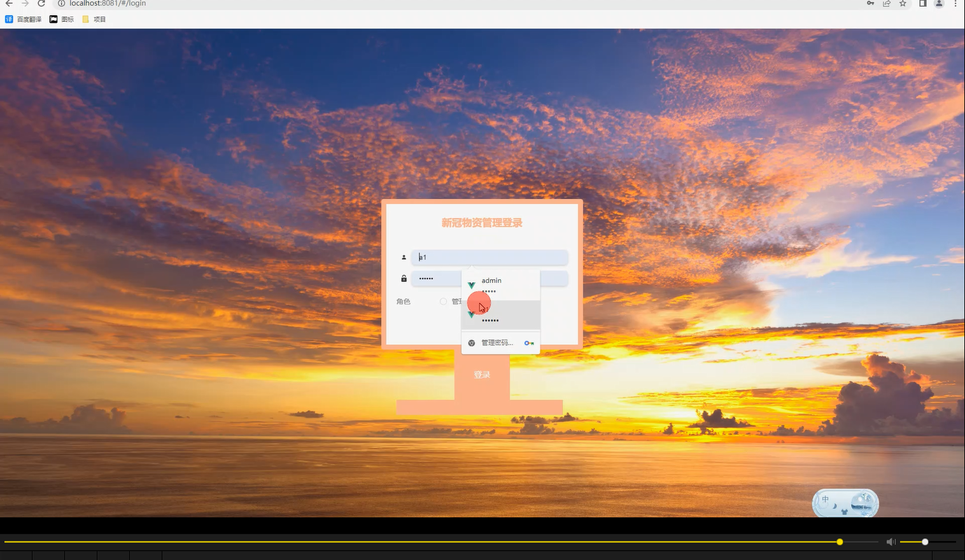Screen dimensions: 965x560
Task: Open the browser side panel
Action: [922, 3]
